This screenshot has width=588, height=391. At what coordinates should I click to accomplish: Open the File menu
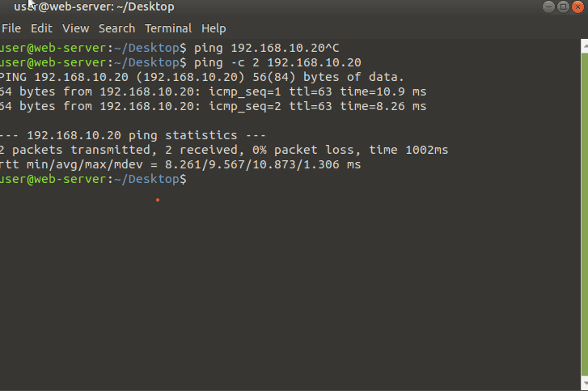(x=11, y=28)
